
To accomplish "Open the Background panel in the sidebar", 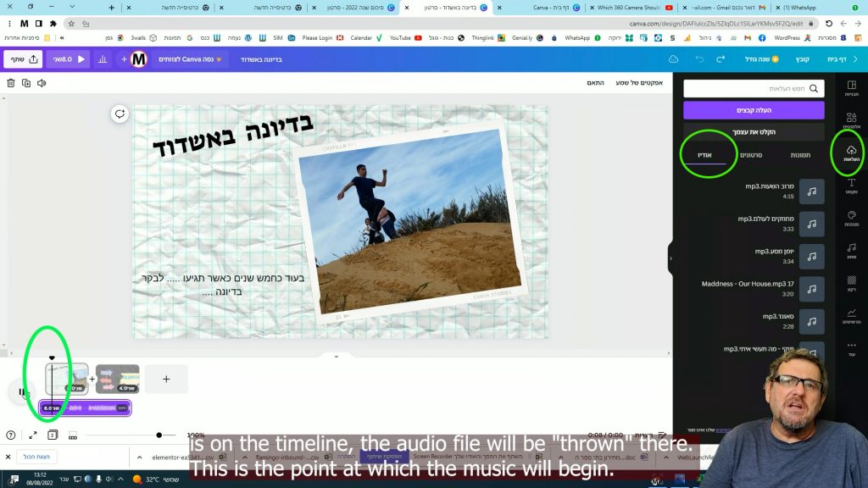I will tap(851, 283).
